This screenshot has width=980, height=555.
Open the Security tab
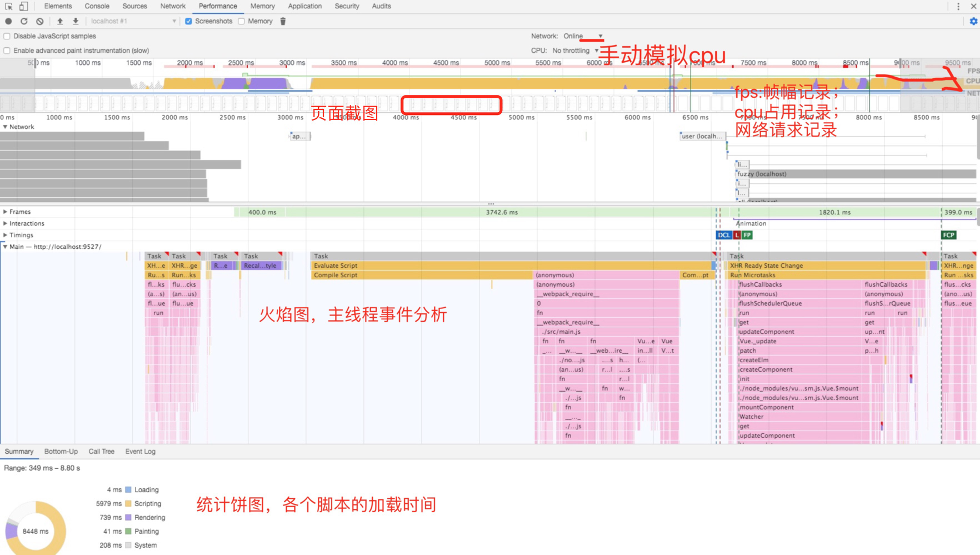click(x=347, y=6)
